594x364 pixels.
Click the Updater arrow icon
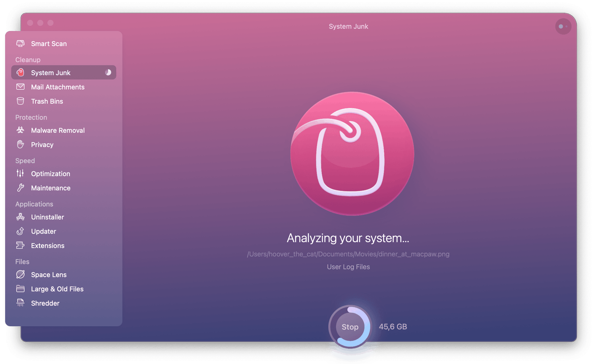20,231
